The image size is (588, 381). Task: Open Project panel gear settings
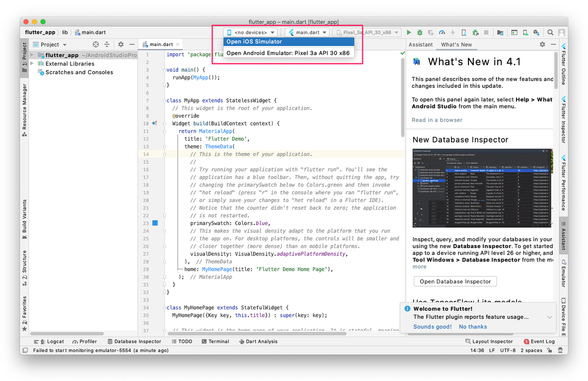point(121,44)
